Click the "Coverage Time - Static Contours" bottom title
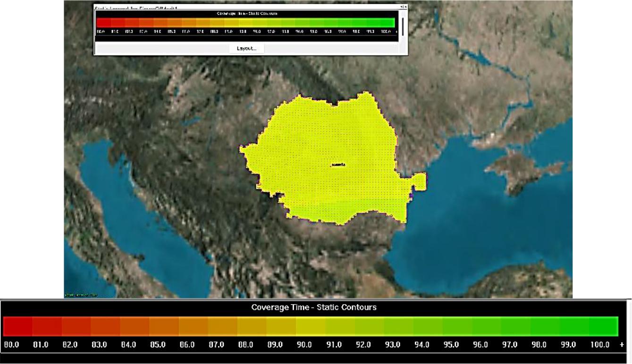 (314, 307)
